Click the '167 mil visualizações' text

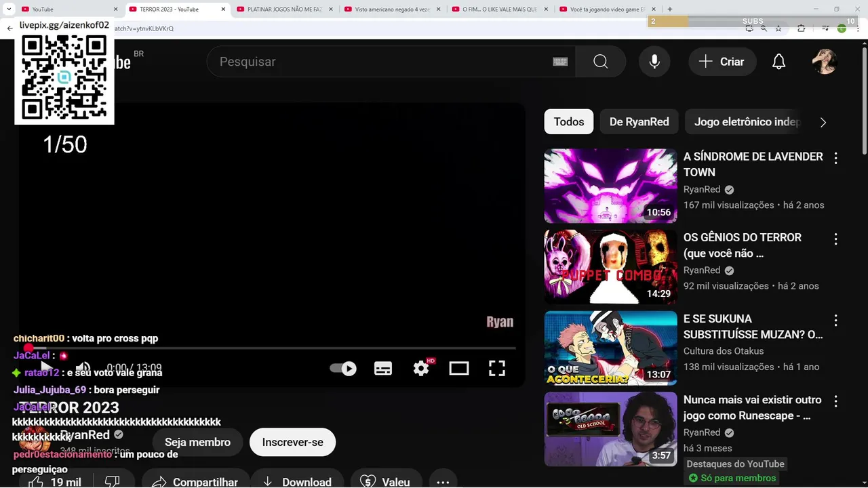[728, 205]
